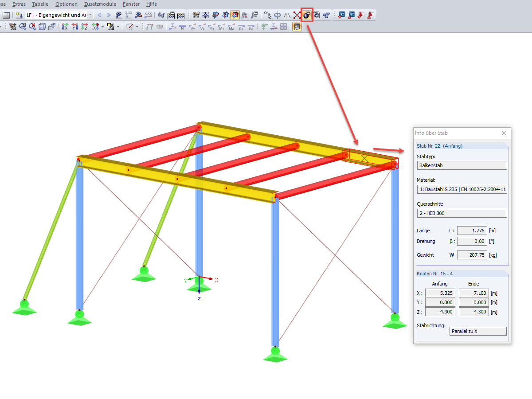
Task: Open the Fenster menu
Action: point(131,4)
